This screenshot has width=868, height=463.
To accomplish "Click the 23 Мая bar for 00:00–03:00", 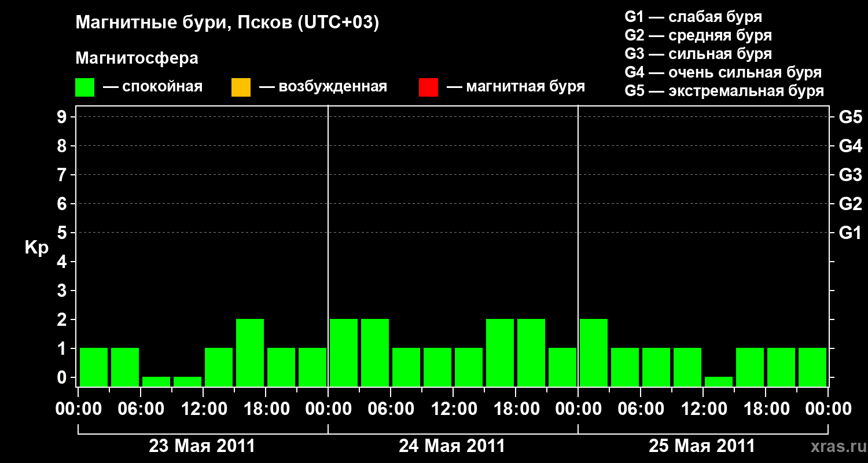I will 94,367.
